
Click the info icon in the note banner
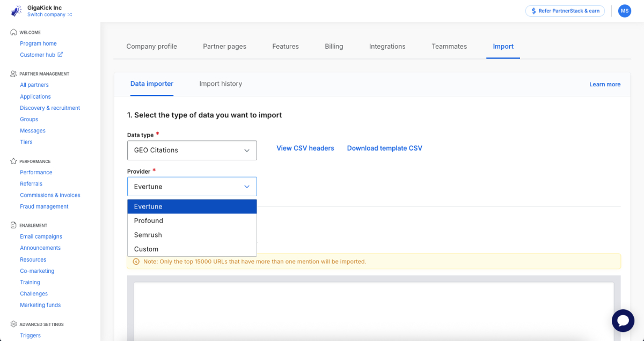click(136, 262)
